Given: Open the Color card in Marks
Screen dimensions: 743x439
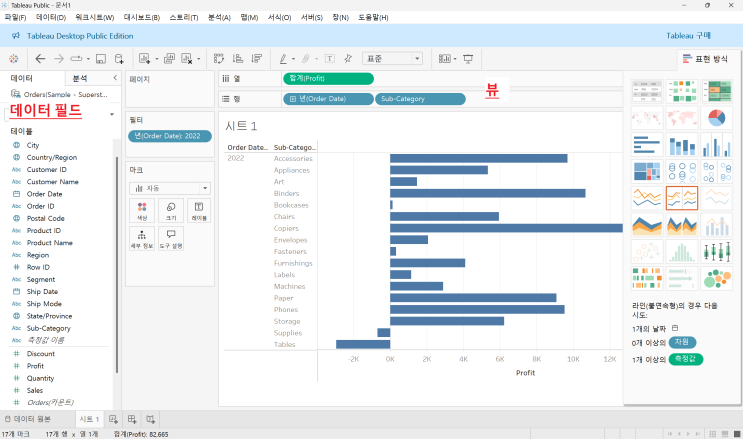Looking at the screenshot, I should 142,210.
